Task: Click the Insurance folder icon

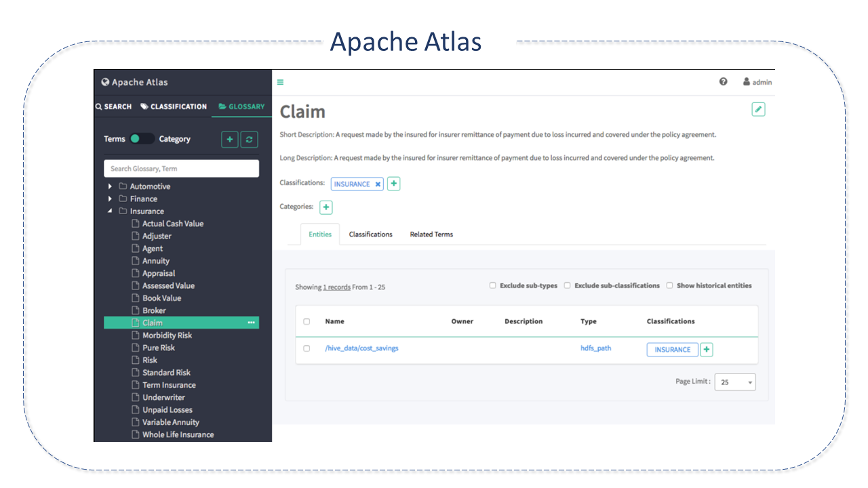Action: pyautogui.click(x=123, y=211)
